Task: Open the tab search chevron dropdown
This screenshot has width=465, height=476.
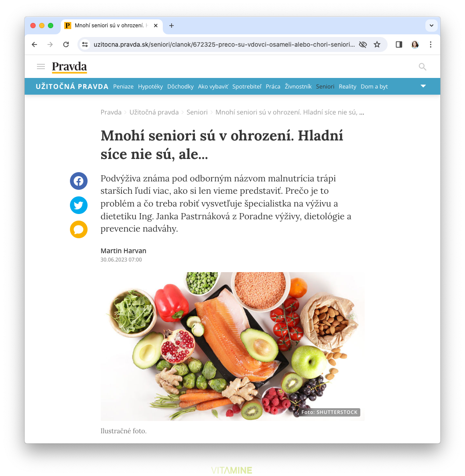Action: pyautogui.click(x=431, y=26)
